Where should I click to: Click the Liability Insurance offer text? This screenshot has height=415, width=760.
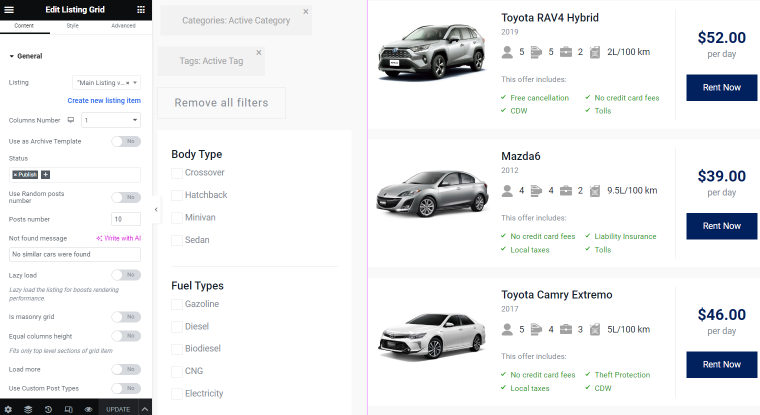[625, 237]
